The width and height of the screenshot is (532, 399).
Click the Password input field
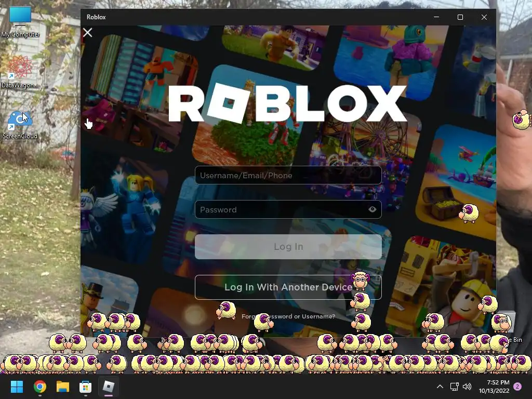pos(288,209)
